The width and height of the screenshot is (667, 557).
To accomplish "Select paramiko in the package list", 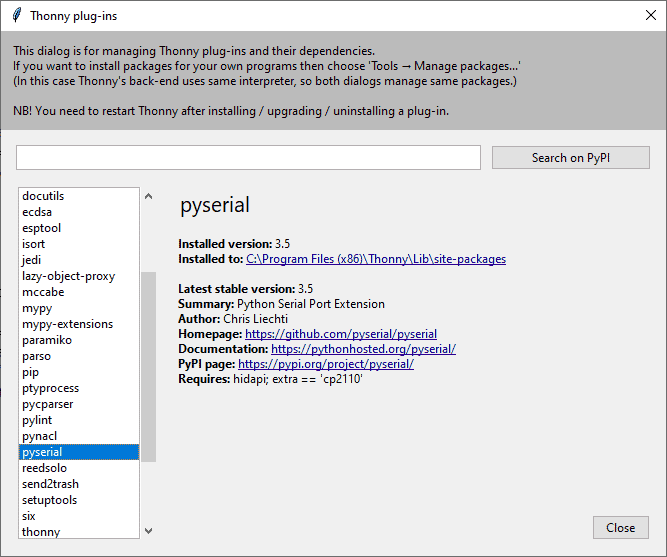I will tap(79, 340).
